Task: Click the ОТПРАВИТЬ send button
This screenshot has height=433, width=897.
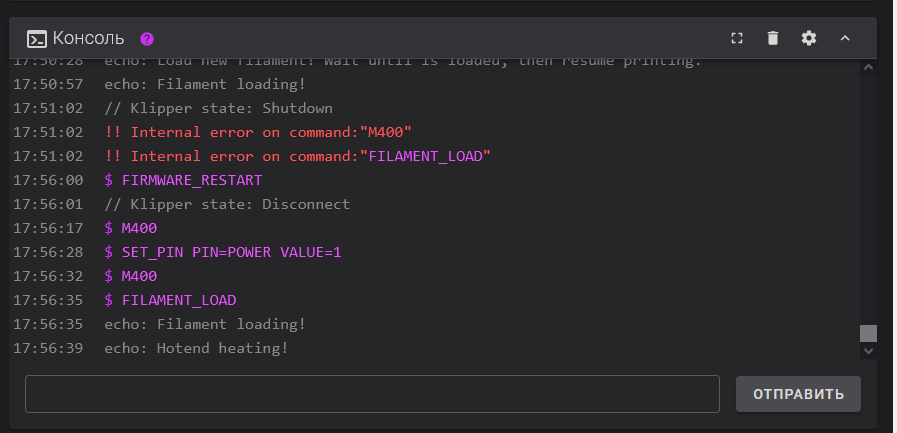Action: point(798,394)
